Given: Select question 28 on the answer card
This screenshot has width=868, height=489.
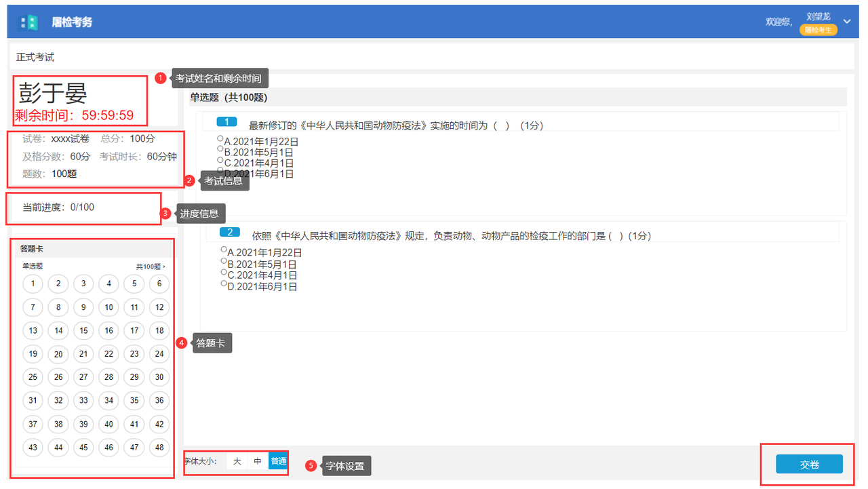Looking at the screenshot, I should click(x=108, y=377).
